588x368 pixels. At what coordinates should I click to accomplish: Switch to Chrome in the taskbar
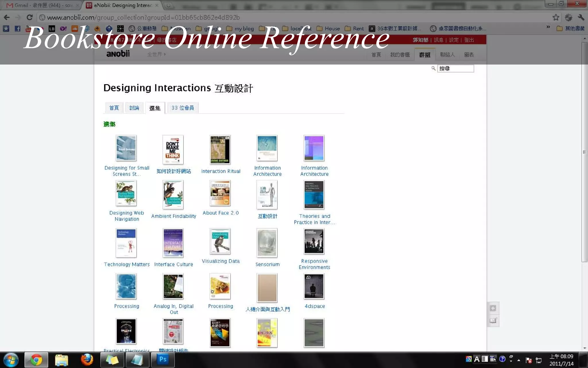[36, 360]
